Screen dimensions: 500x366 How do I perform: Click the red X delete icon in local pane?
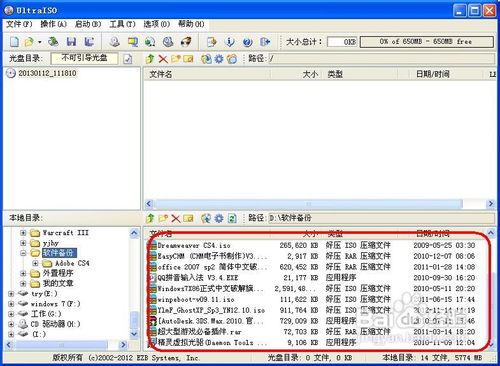point(176,218)
